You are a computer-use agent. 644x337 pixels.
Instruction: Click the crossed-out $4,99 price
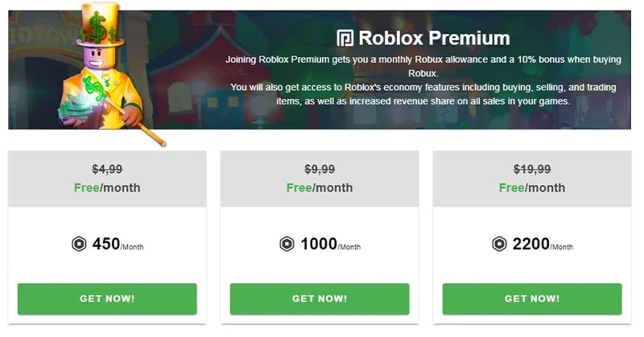(x=107, y=170)
